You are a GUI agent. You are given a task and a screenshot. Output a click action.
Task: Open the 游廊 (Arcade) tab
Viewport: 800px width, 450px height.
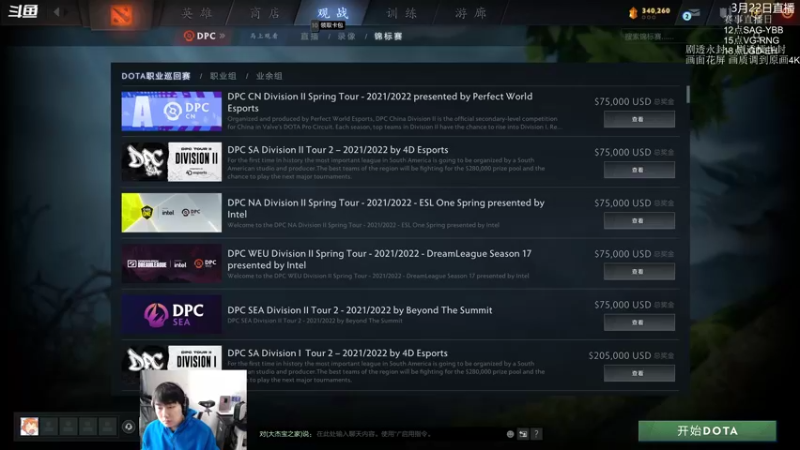[470, 13]
